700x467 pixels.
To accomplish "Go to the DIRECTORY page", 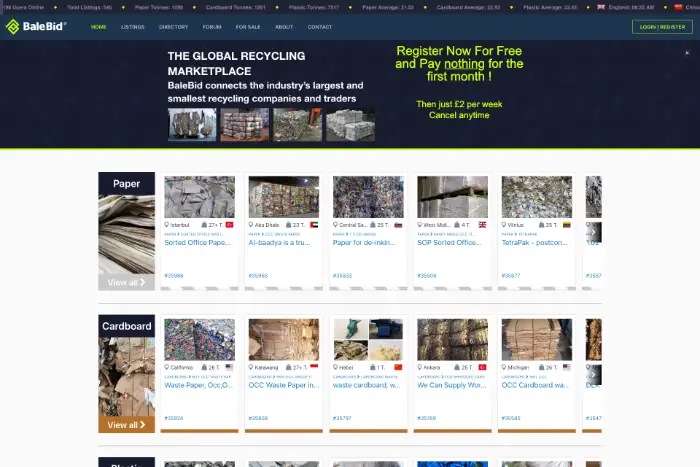I will click(173, 27).
